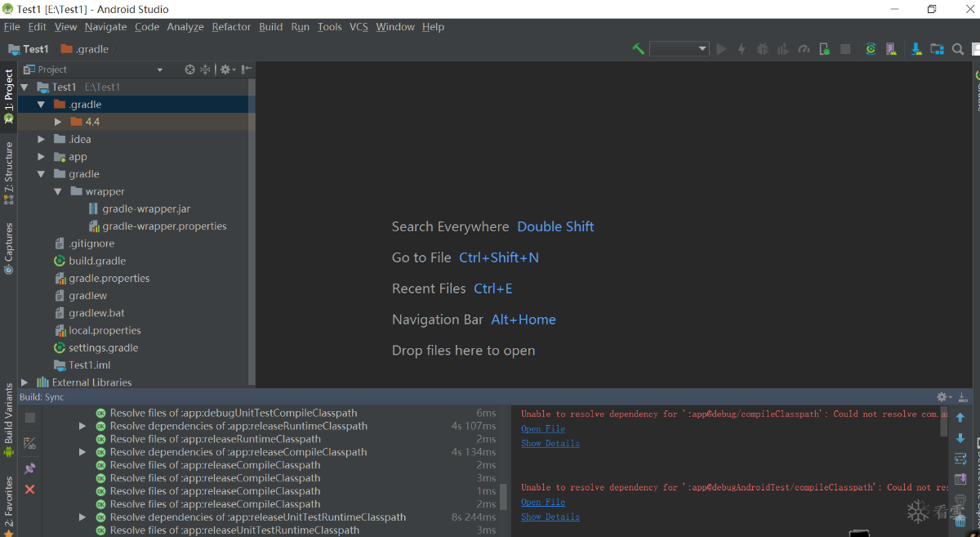Toggle the build tree view icon
980x537 pixels.
pos(30,444)
